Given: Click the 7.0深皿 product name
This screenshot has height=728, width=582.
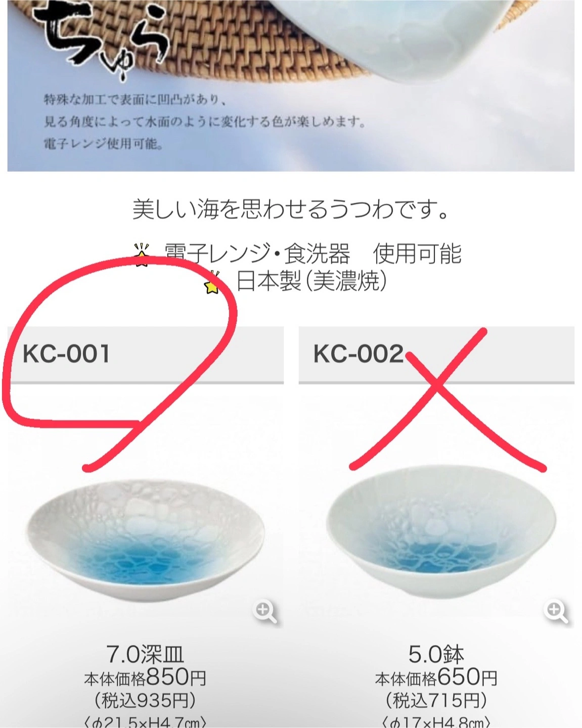Looking at the screenshot, I should (x=145, y=655).
